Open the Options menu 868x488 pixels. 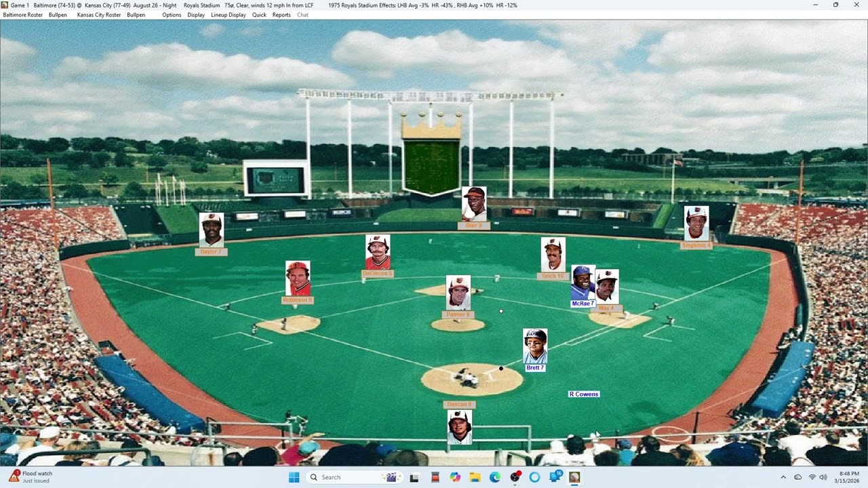[x=172, y=15]
